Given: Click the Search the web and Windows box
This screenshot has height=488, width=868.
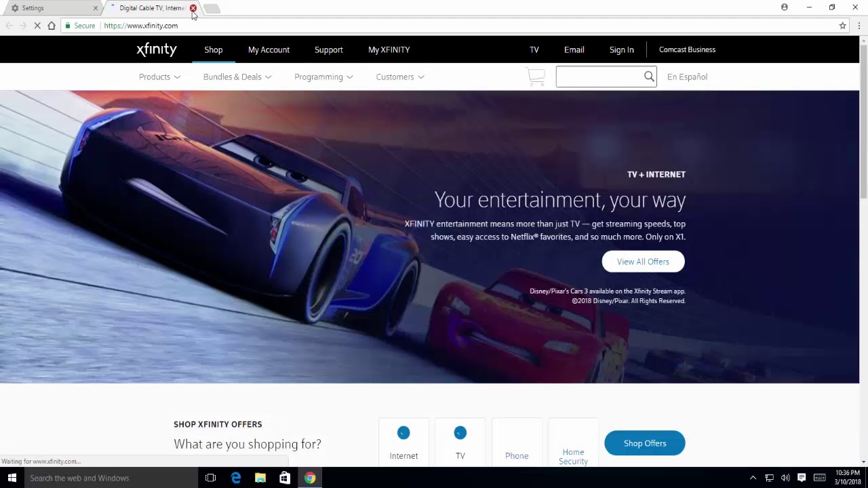Looking at the screenshot, I should coord(111,478).
